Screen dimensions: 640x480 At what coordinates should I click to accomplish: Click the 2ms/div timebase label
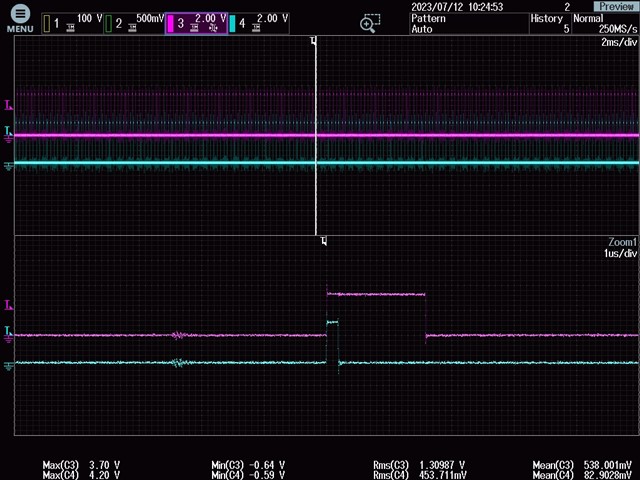pos(619,42)
